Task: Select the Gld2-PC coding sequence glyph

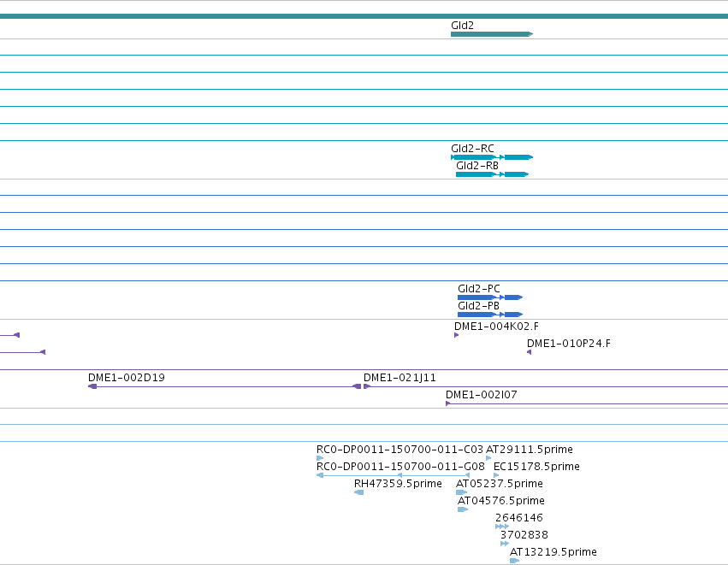Action: 490,297
